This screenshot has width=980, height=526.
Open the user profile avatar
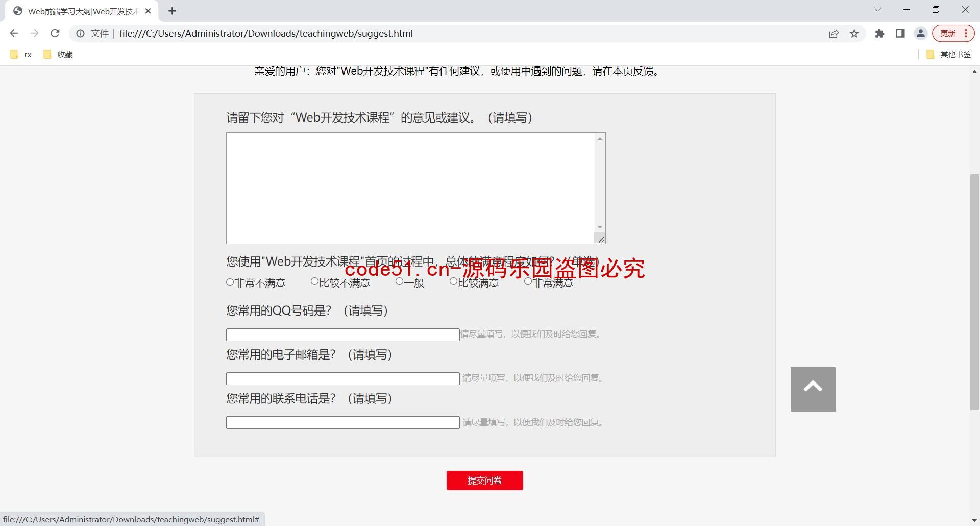tap(920, 33)
